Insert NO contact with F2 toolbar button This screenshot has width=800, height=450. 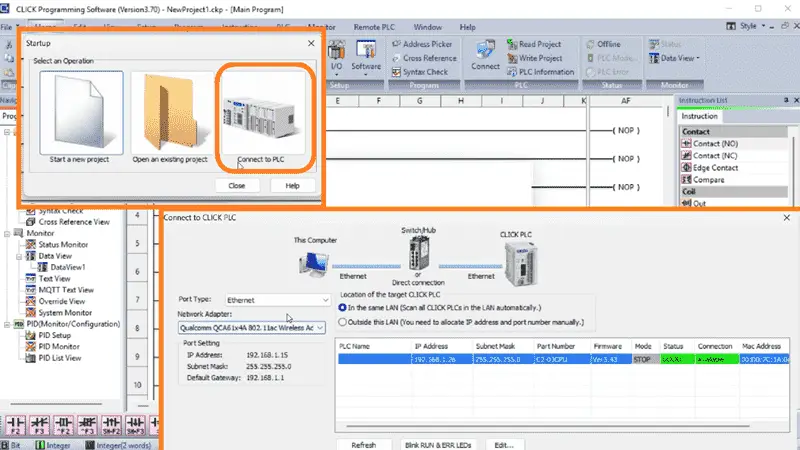coord(15,425)
